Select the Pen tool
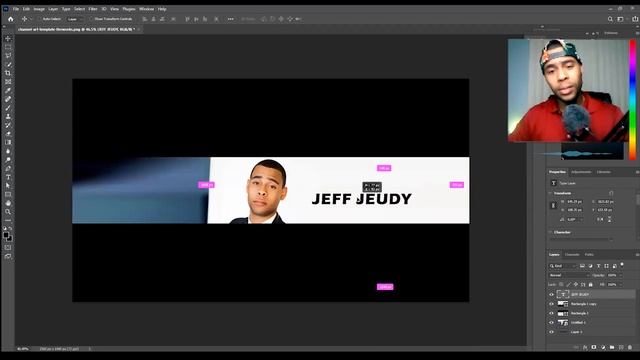The height and width of the screenshot is (360, 640). click(8, 168)
